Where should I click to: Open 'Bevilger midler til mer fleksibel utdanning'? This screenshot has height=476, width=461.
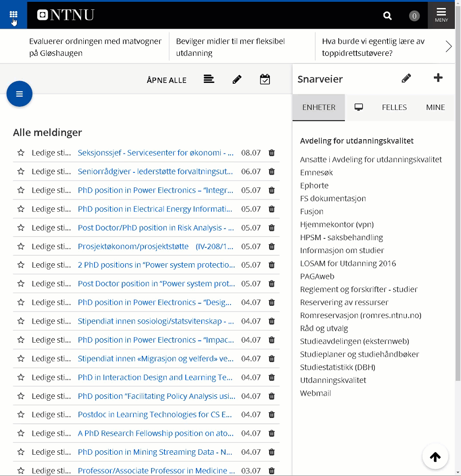230,47
